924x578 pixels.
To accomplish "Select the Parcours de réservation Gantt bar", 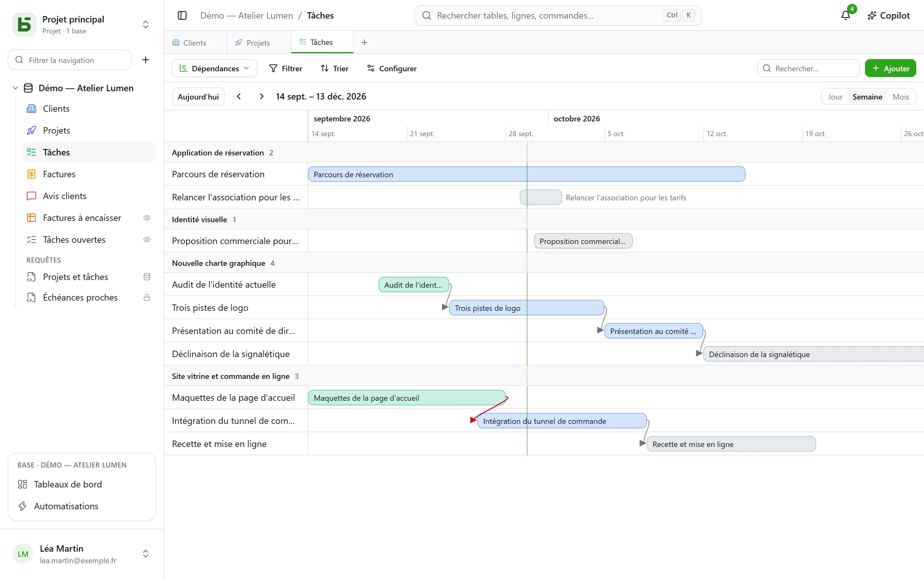I will pyautogui.click(x=526, y=174).
